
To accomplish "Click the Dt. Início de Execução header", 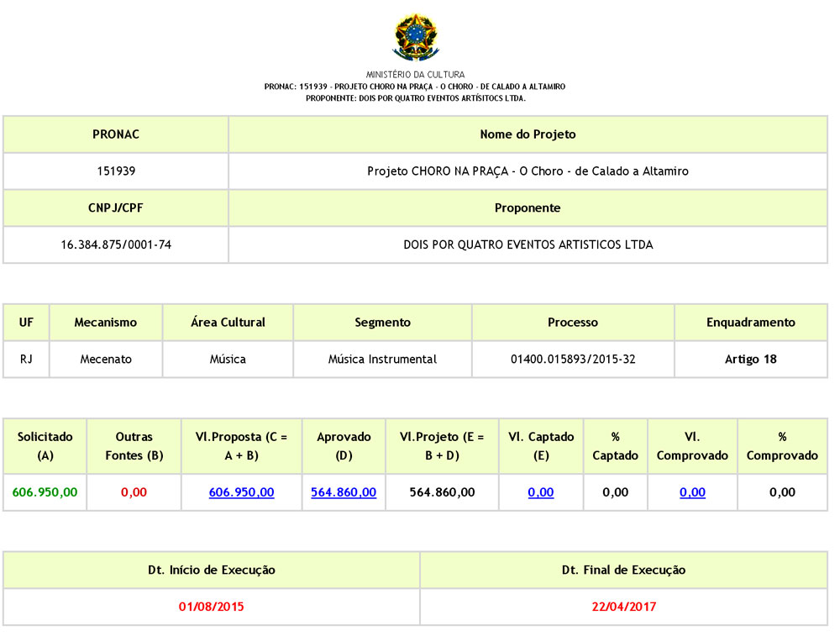I will [x=211, y=570].
